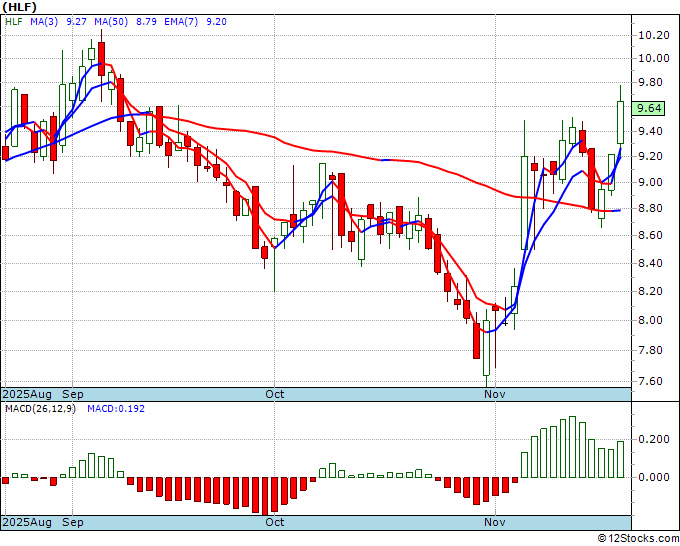Click the 0.000 MACD axis label
Image resolution: width=680 pixels, height=546 pixels.
pyautogui.click(x=654, y=477)
